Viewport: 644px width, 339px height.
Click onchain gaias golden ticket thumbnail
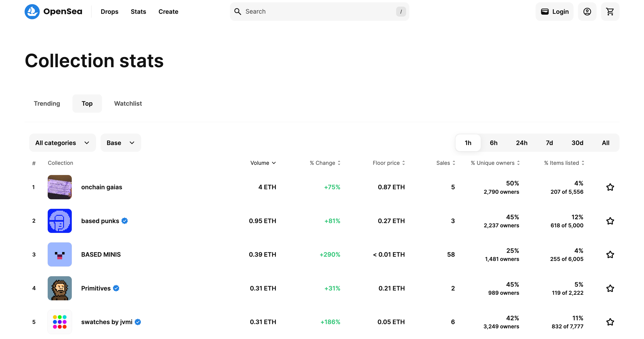pyautogui.click(x=60, y=187)
